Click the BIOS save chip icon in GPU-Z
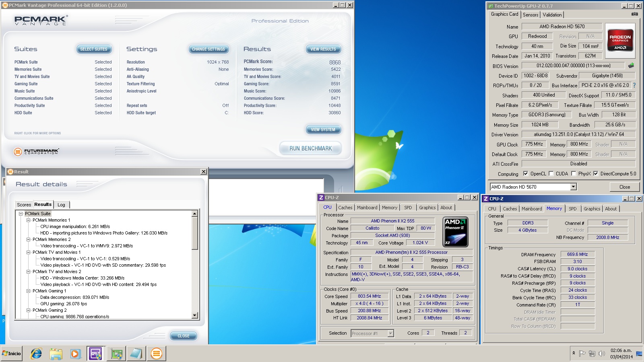The height and width of the screenshot is (362, 644). 631,65
